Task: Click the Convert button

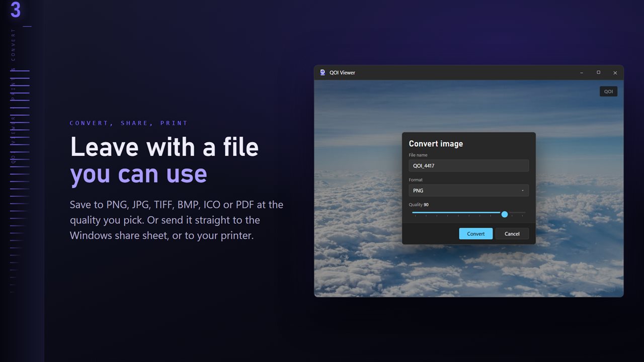Action: 475,233
